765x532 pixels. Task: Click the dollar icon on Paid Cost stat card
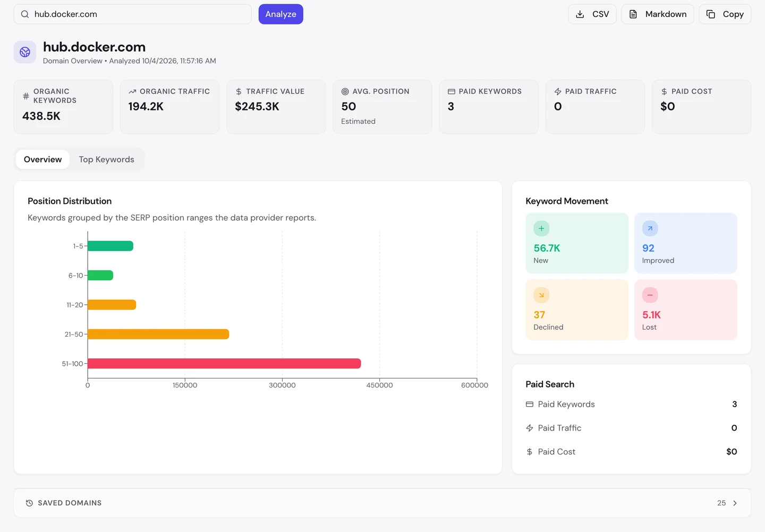664,91
